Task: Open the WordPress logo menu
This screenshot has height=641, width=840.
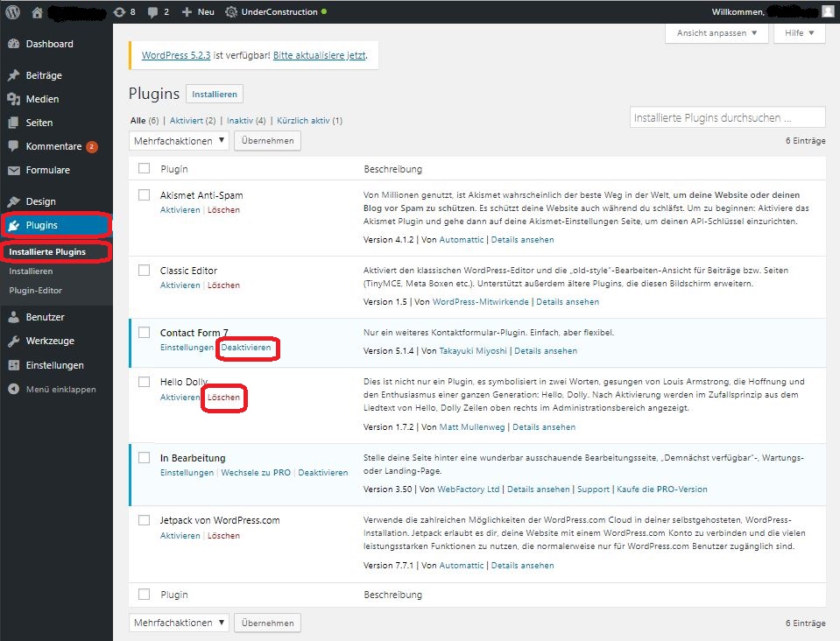Action: tap(13, 12)
